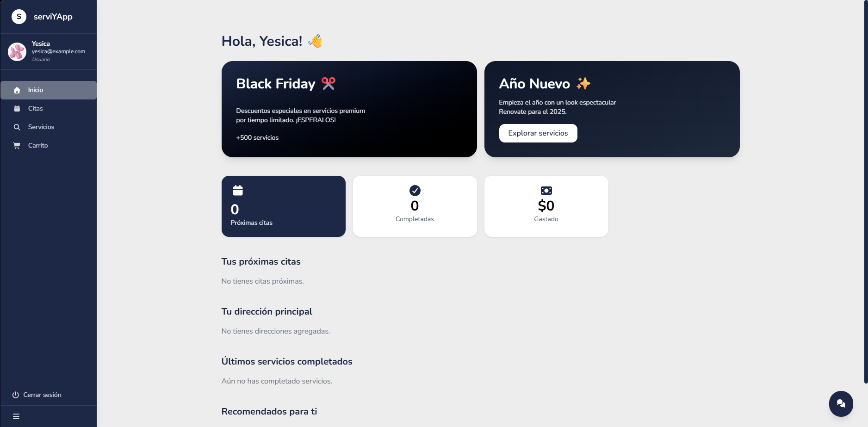This screenshot has width=868, height=427.
Task: Select the Servicios menu item
Action: pos(41,127)
